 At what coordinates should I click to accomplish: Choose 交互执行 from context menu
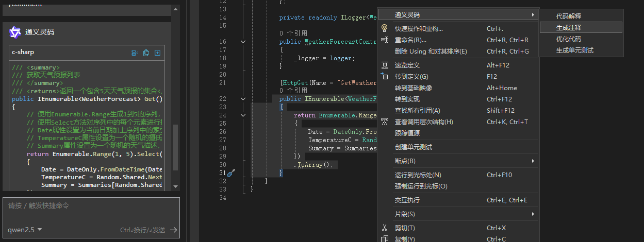click(x=458, y=200)
